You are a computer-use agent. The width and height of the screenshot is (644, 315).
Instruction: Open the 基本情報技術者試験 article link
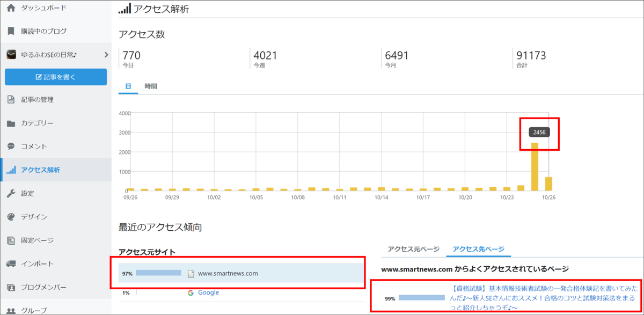(x=543, y=298)
